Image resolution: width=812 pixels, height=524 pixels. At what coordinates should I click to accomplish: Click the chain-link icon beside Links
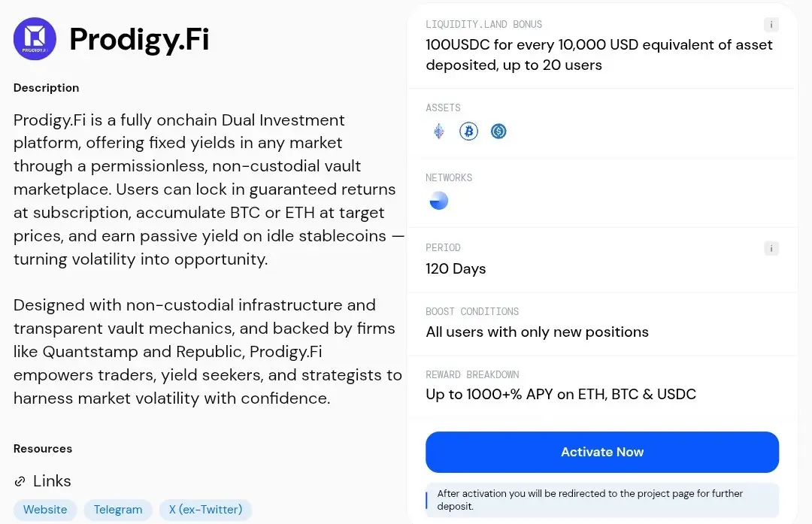pos(20,481)
